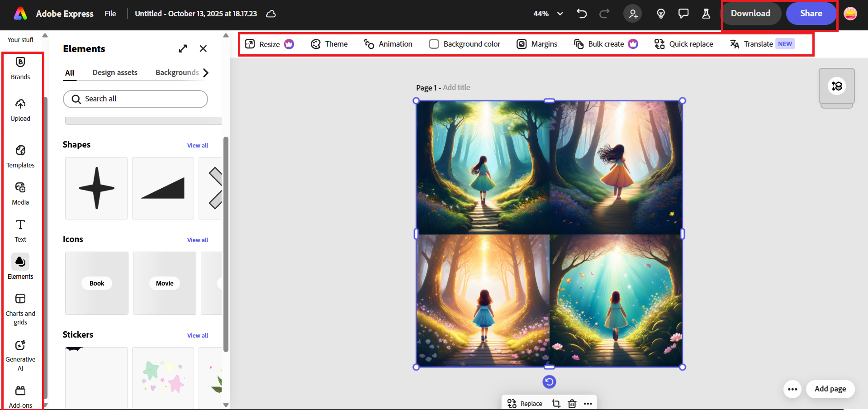Open the Templates panel

coord(20,155)
